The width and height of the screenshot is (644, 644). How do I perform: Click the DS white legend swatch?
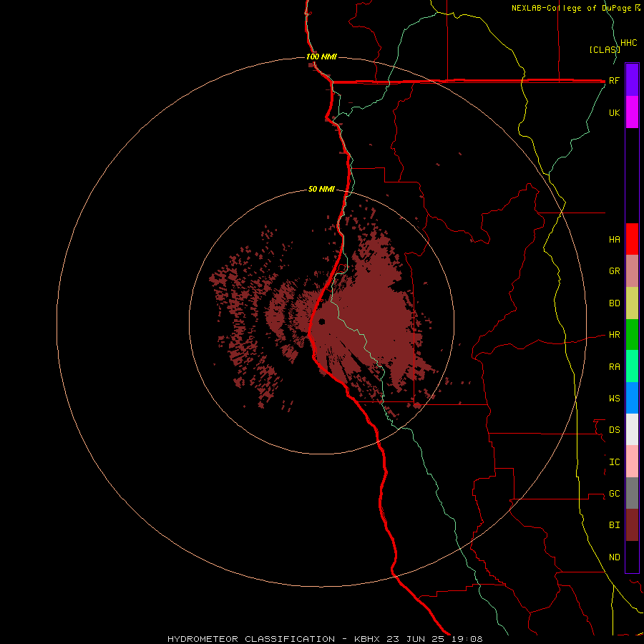[632, 429]
